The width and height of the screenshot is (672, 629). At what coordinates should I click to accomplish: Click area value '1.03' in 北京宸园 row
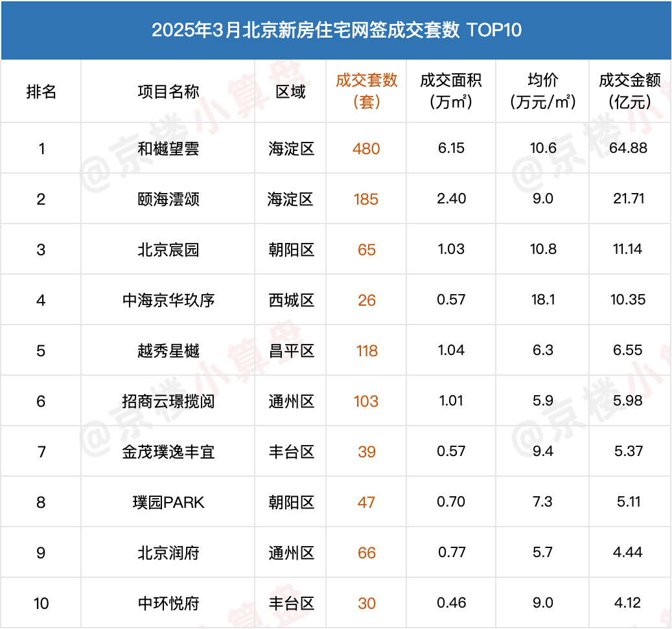(451, 249)
